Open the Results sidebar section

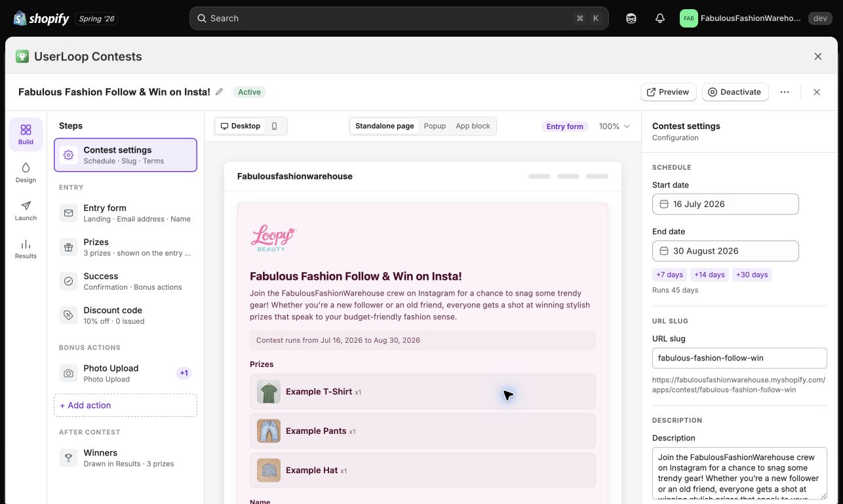click(26, 248)
